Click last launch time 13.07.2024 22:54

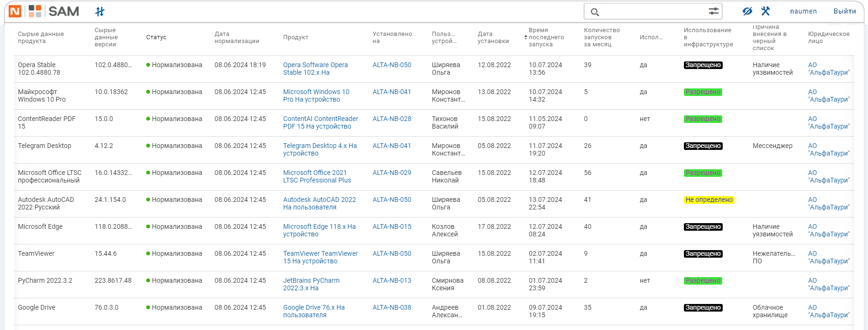click(x=545, y=203)
